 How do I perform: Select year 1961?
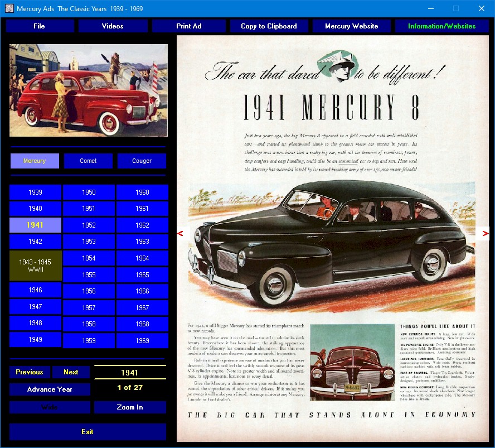(142, 209)
